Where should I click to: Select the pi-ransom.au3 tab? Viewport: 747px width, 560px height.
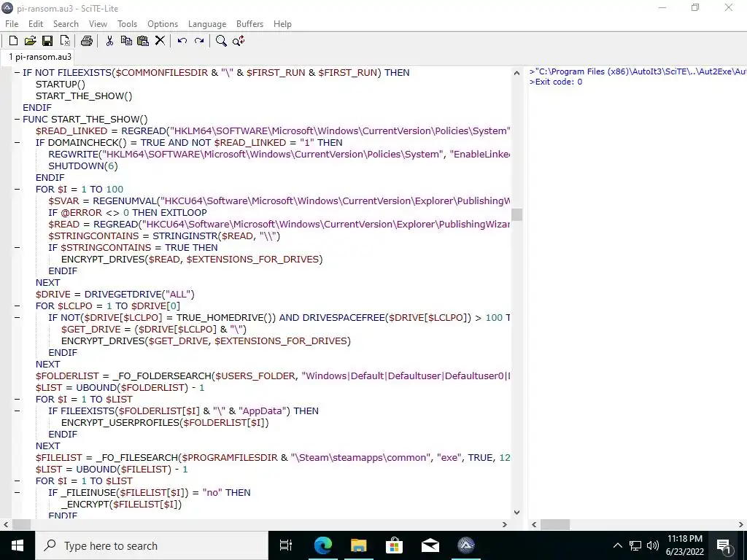(40, 57)
